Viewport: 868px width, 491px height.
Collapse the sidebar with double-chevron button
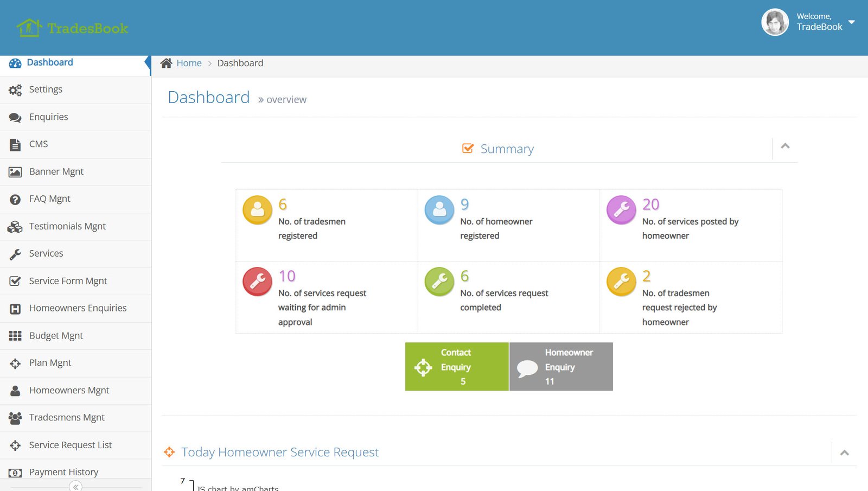(76, 486)
